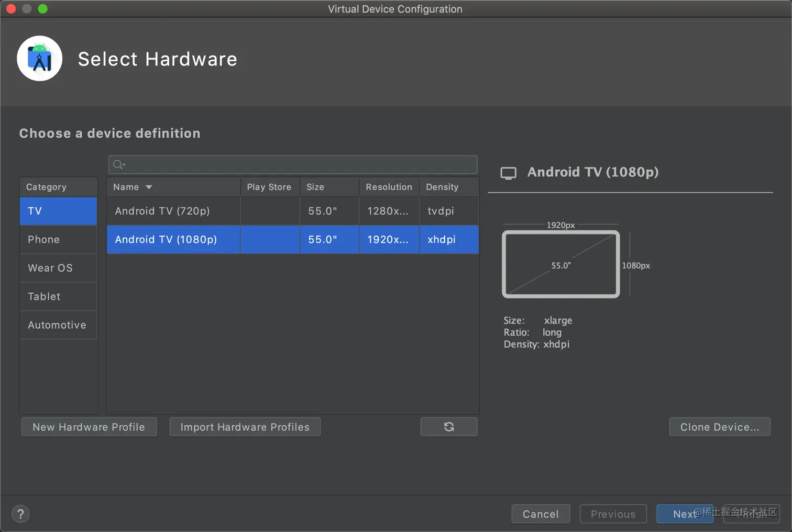Click the Category column header
Image resolution: width=792 pixels, height=532 pixels.
tap(58, 187)
